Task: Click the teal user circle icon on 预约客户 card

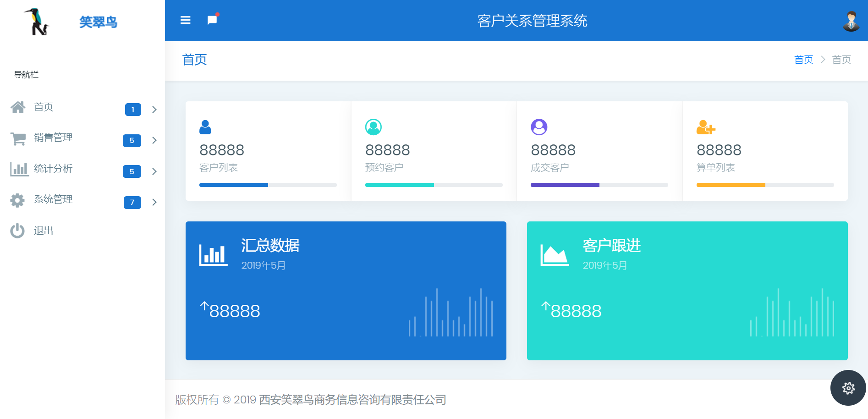Action: tap(374, 127)
